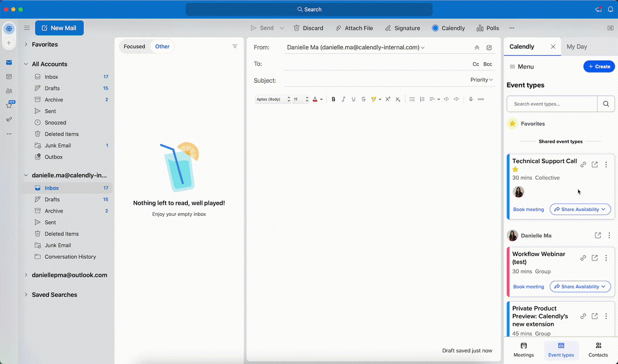Open the font color picker

(x=317, y=99)
